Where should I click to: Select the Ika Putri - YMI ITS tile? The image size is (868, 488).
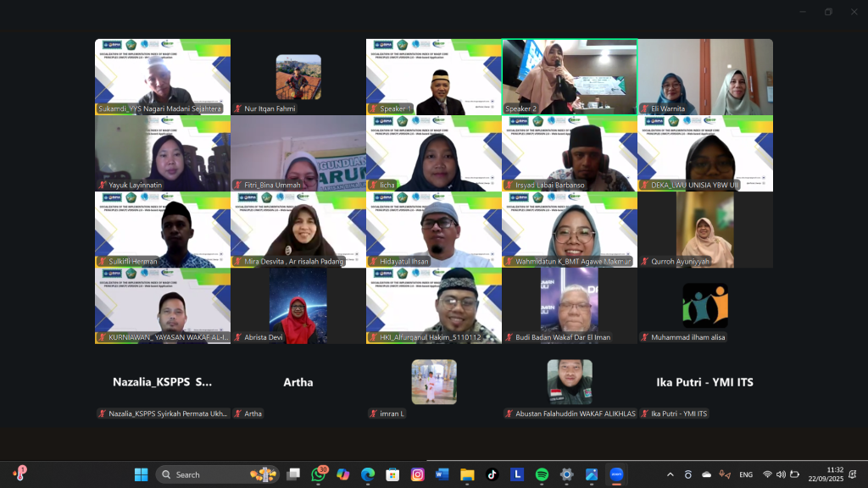coord(705,382)
